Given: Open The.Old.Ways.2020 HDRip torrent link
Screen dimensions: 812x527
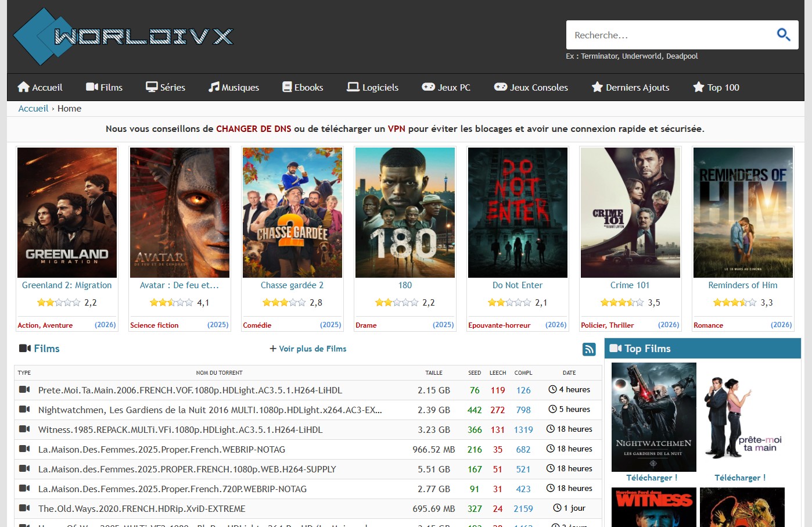Looking at the screenshot, I should click(x=142, y=508).
